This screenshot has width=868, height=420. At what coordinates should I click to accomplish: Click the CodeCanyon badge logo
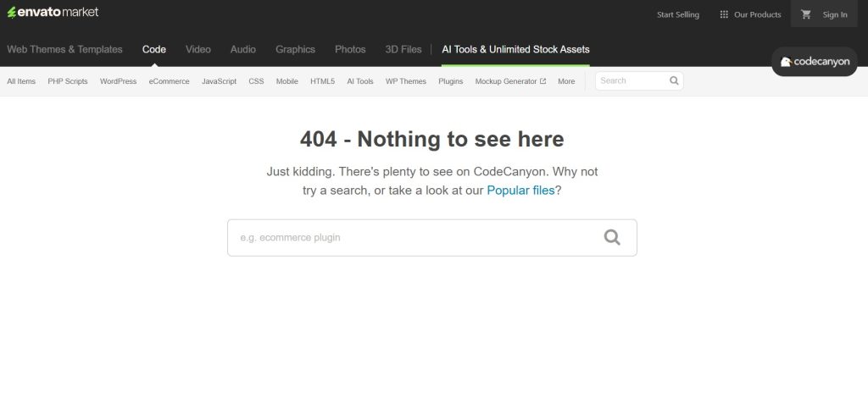tap(814, 62)
